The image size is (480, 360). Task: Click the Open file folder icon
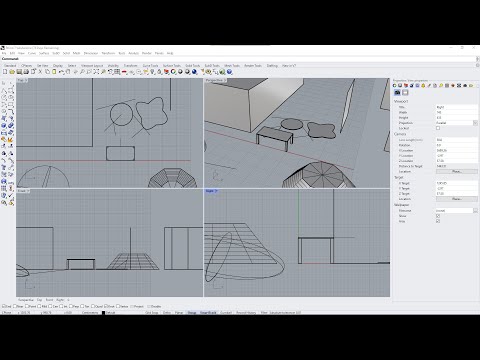tap(12, 72)
